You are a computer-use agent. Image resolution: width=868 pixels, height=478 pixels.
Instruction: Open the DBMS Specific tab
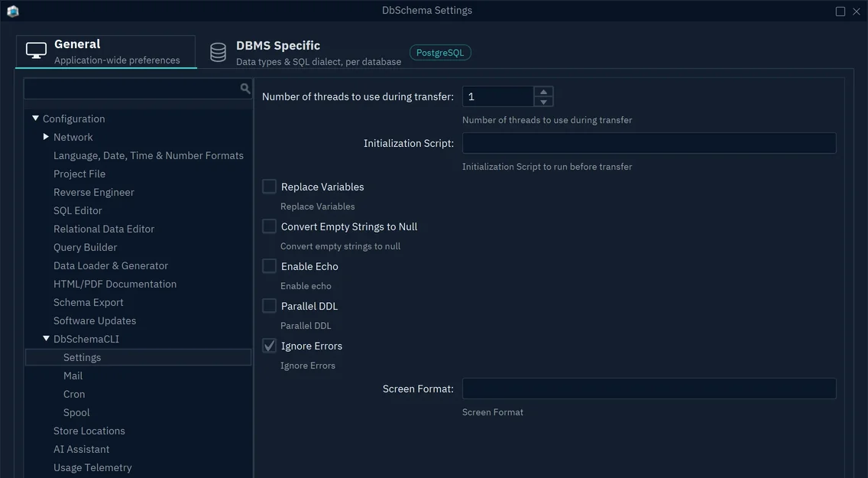(x=305, y=53)
